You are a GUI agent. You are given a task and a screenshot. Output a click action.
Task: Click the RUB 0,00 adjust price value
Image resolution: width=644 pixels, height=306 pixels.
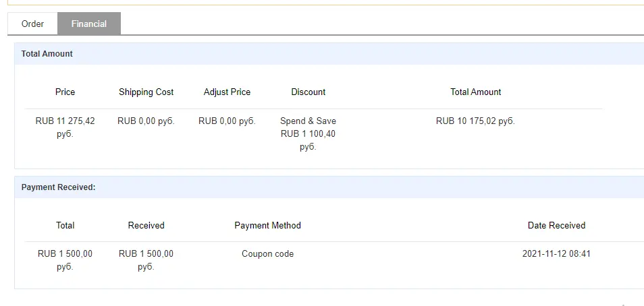pos(227,121)
